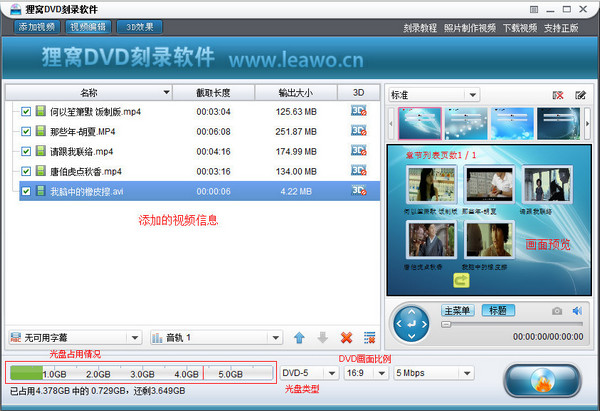This screenshot has height=411, width=600.
Task: Click the 3D icon for 那些年-胡夏.MP4 row
Action: (359, 131)
